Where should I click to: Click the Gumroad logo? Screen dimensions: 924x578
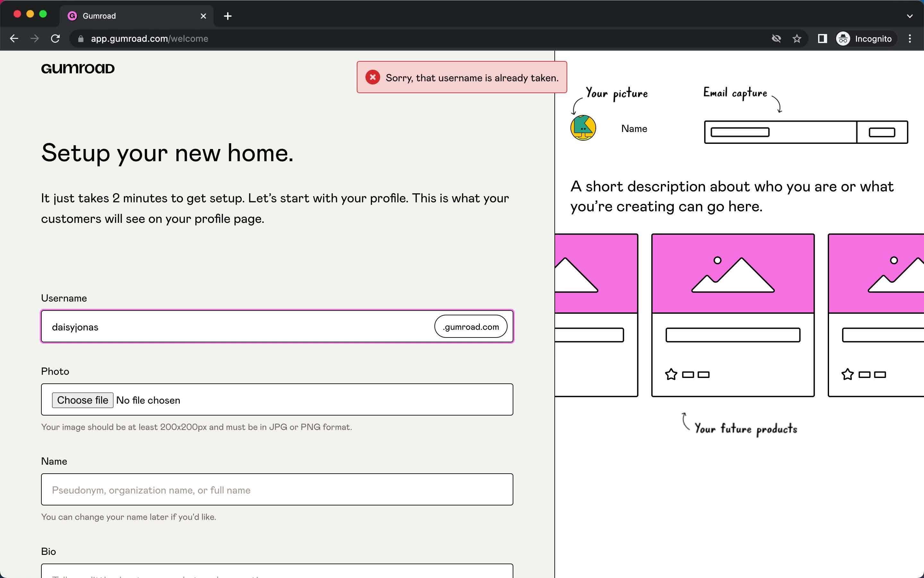pos(78,69)
